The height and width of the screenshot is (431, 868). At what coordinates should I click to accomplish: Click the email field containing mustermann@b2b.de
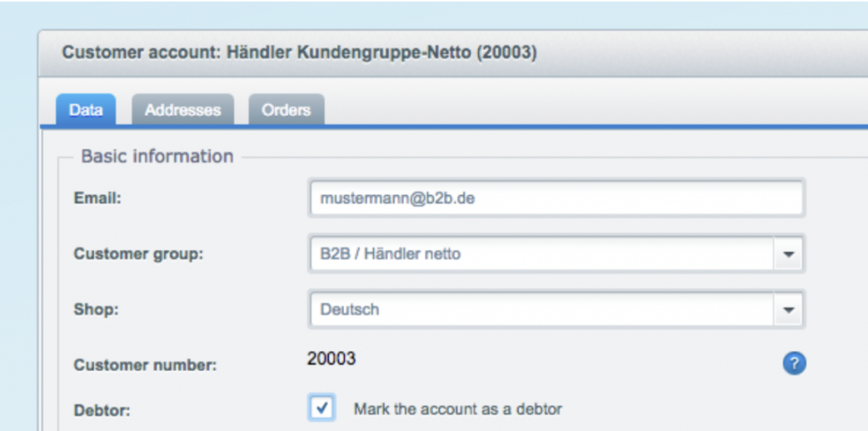point(556,199)
